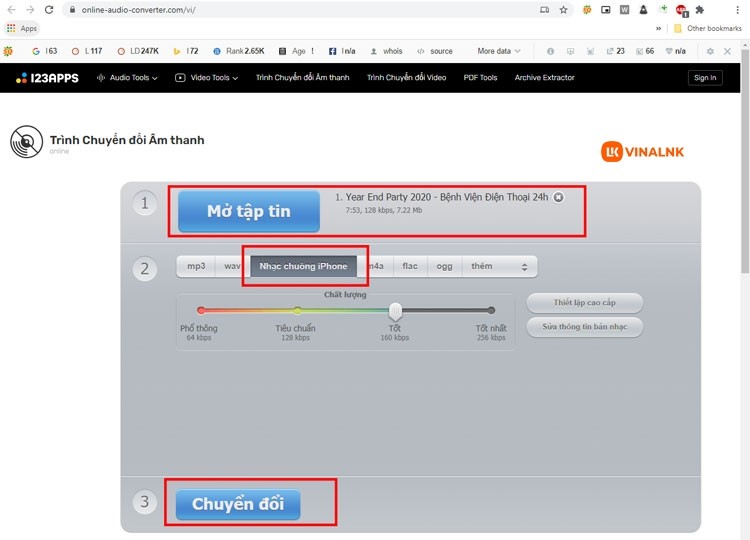The height and width of the screenshot is (540, 750).
Task: Open the Apps shortcut in bookmarks bar
Action: pyautogui.click(x=23, y=29)
